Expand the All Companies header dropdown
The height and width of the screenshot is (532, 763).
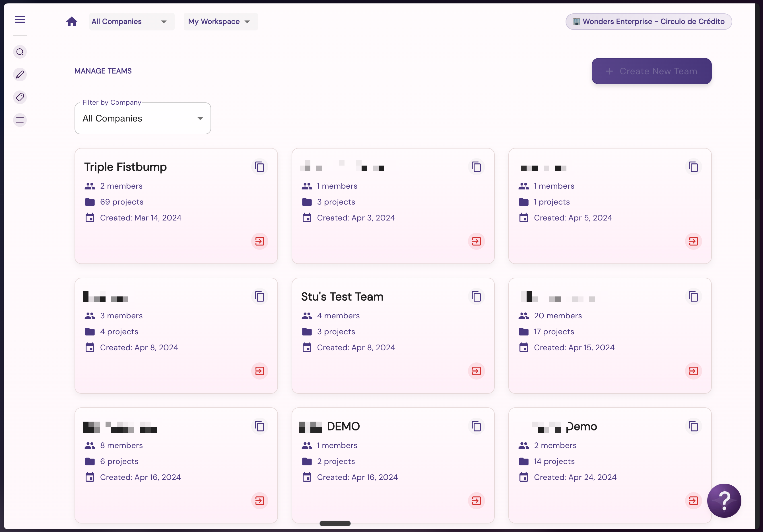coord(132,22)
